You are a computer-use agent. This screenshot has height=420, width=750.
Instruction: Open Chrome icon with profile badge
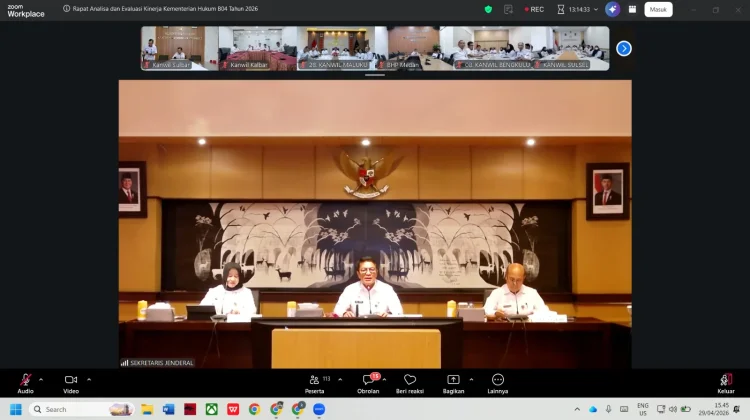[x=276, y=409]
